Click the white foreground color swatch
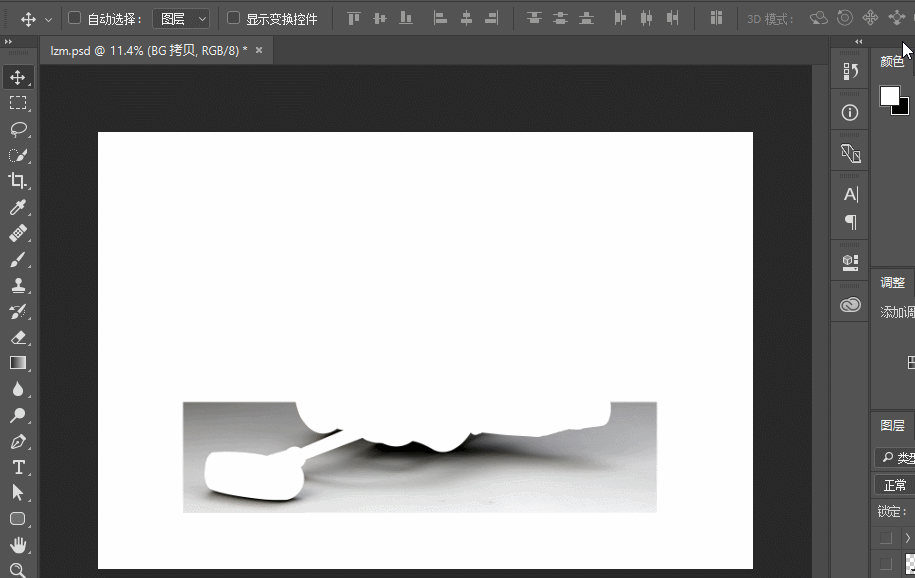This screenshot has height=578, width=915. click(889, 95)
